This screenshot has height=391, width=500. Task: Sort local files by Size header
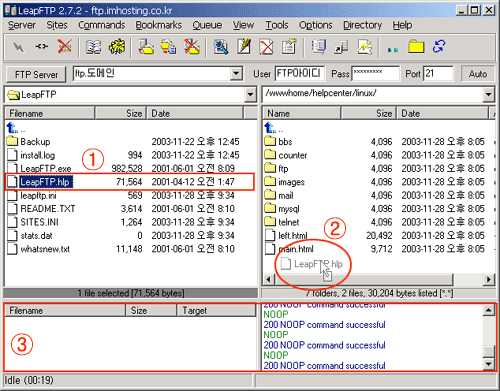(x=121, y=113)
